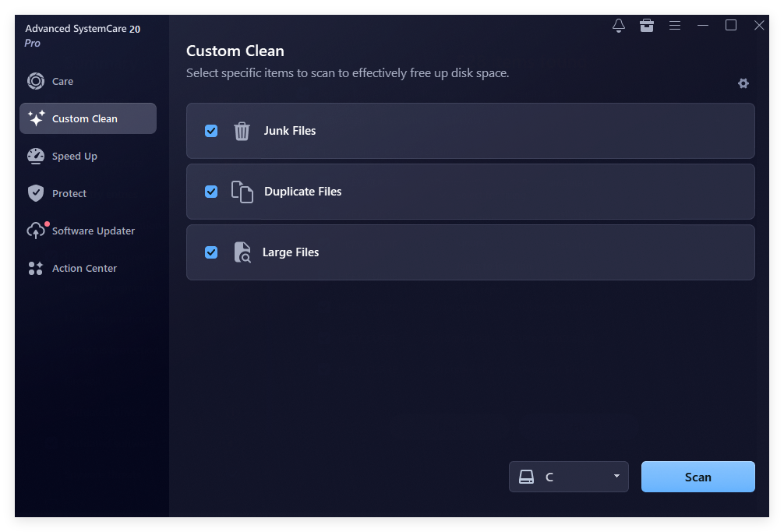Click the Junk Files trash icon
This screenshot has width=784, height=532.
coord(242,131)
